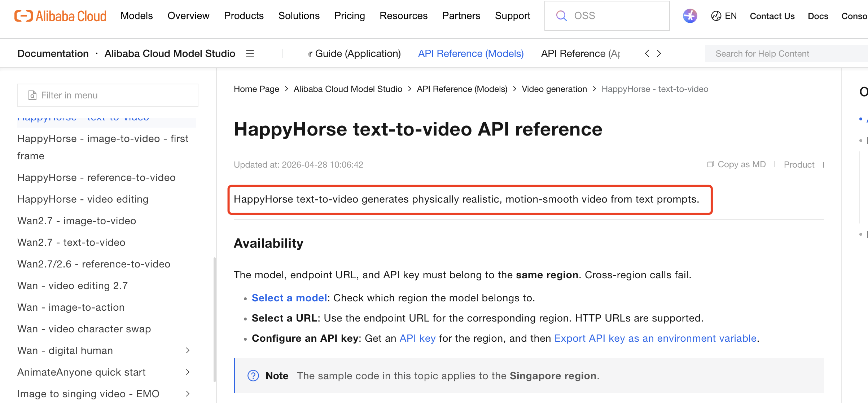This screenshot has width=868, height=403.
Task: Click the Availability heading
Action: [x=268, y=243]
